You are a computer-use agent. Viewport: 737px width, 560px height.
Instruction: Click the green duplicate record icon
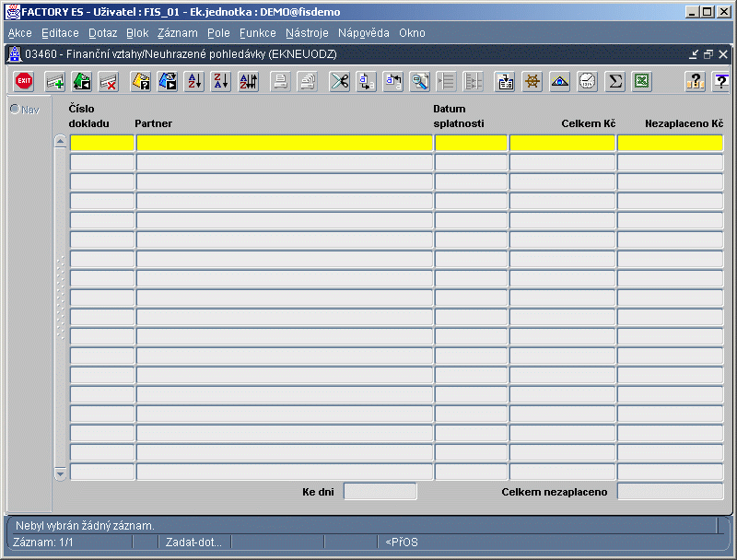[82, 81]
